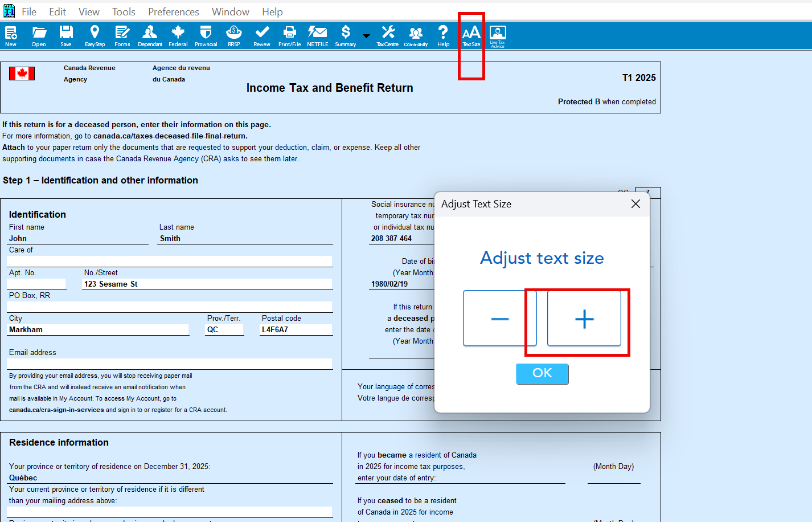Click the current province of residence field

tap(170, 512)
